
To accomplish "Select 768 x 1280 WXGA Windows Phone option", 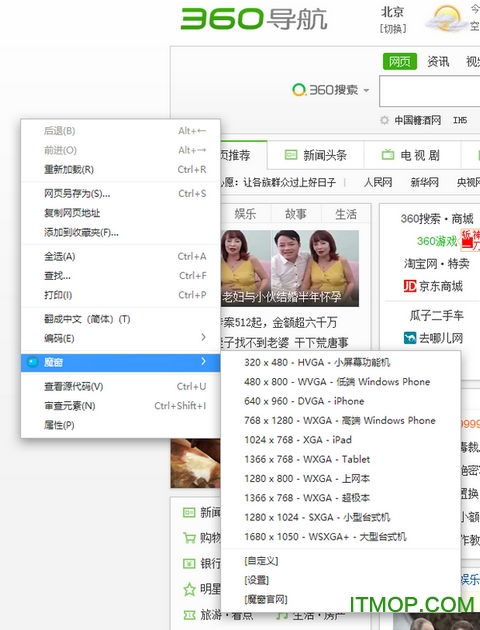I will coord(341,420).
